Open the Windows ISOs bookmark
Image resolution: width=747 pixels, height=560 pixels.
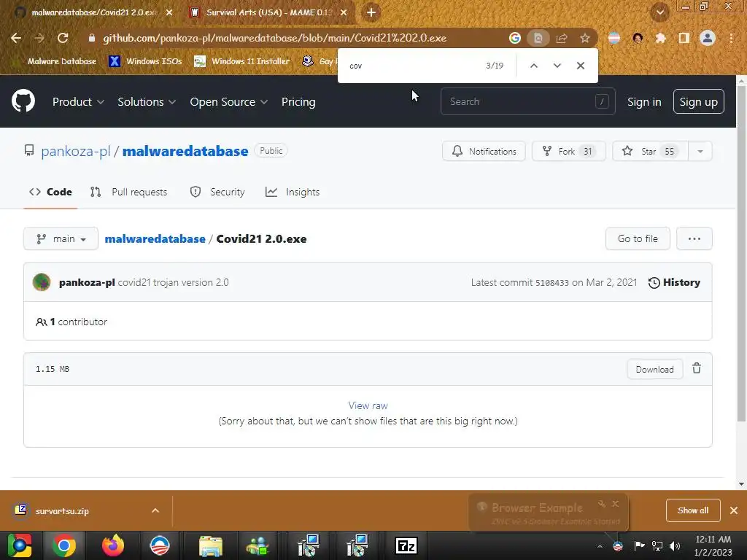145,61
